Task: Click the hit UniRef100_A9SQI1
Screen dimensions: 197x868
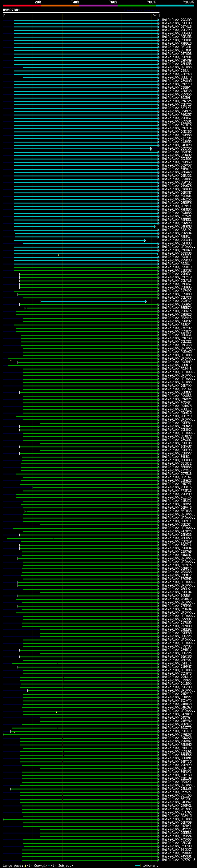Action: point(177,257)
